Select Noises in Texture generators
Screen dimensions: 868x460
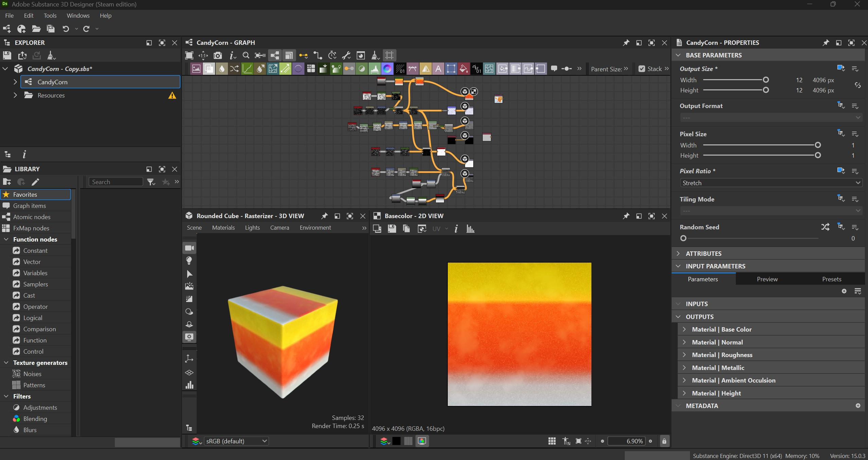[x=32, y=374]
